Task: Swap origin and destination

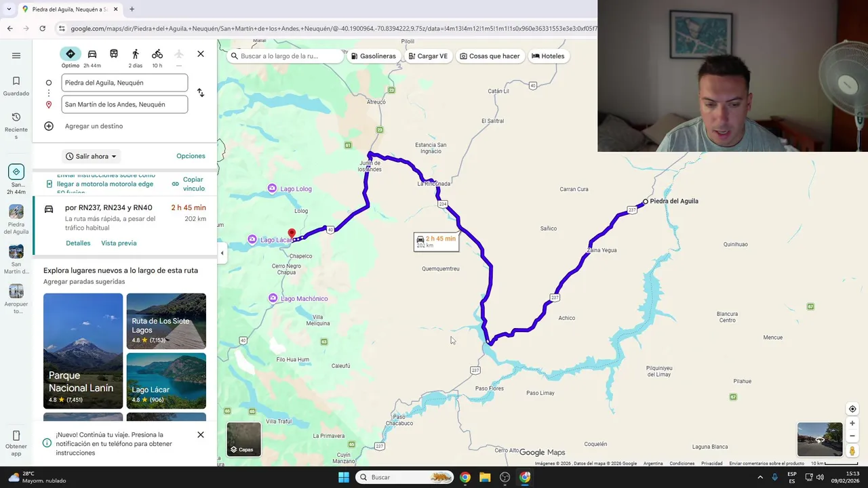Action: tap(201, 93)
